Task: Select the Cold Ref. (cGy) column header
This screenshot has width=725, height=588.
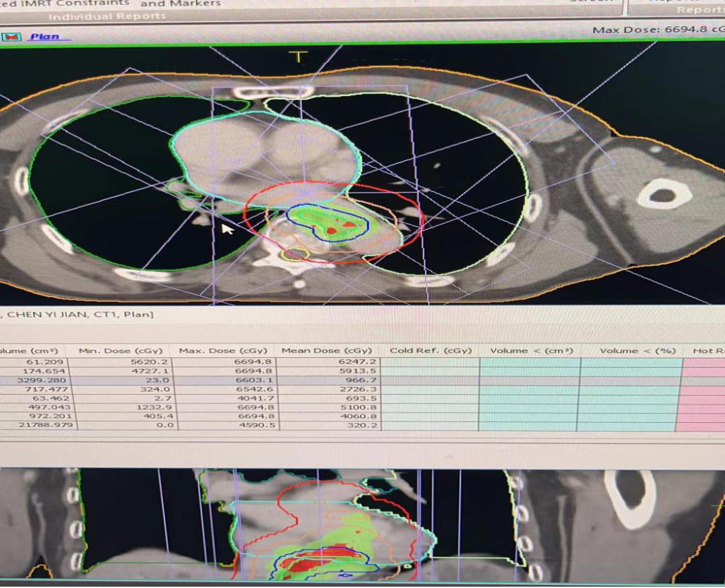Action: click(x=430, y=350)
